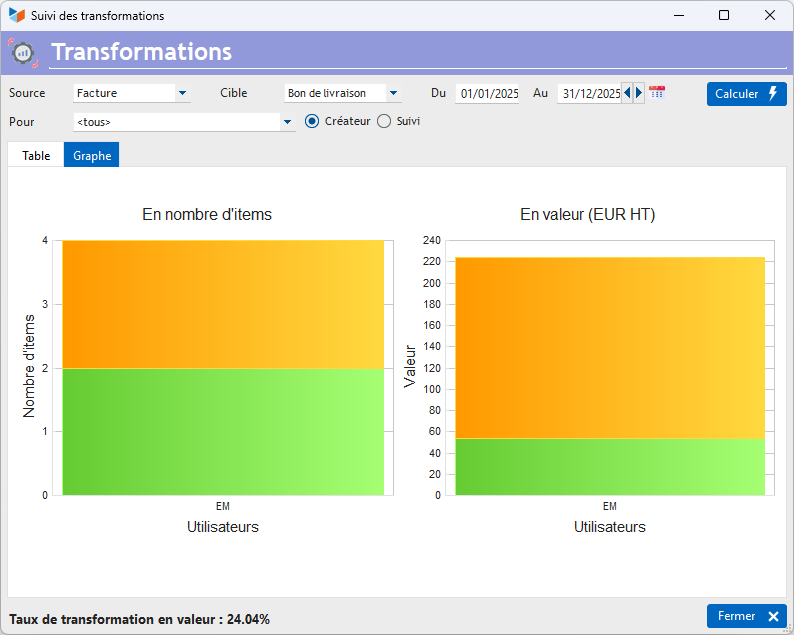Switch to the Table tab
794x635 pixels.
pos(36,155)
